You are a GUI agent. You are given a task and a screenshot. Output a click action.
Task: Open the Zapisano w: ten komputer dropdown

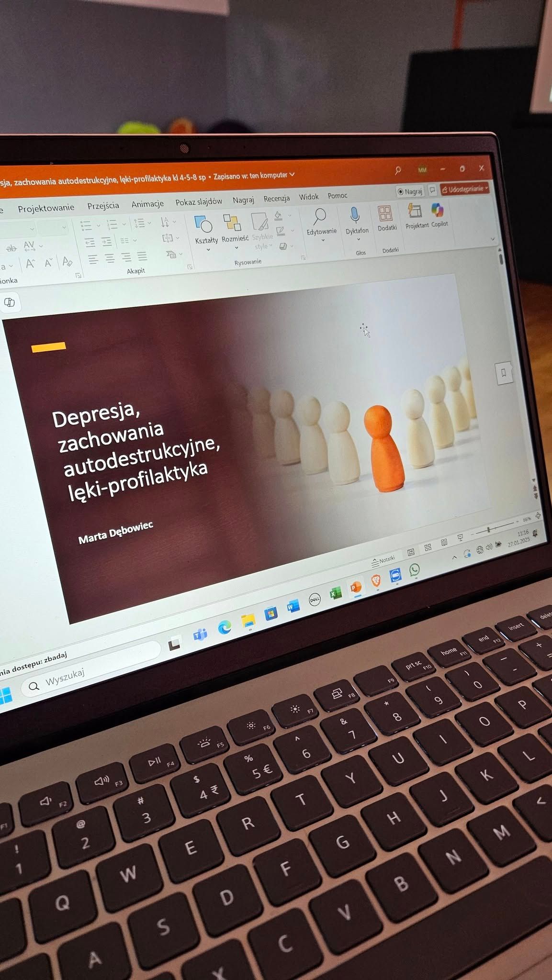254,176
